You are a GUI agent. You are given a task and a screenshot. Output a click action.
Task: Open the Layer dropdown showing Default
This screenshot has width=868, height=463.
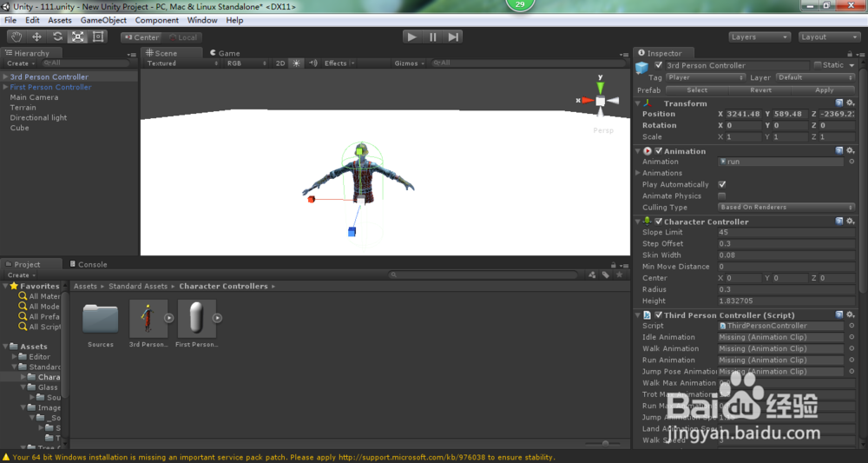point(815,77)
